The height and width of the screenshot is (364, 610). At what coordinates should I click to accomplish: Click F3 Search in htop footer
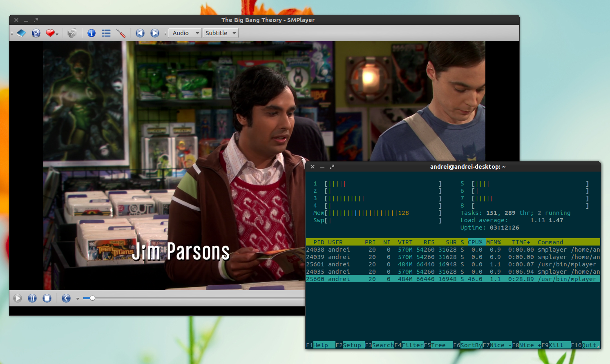(x=380, y=345)
